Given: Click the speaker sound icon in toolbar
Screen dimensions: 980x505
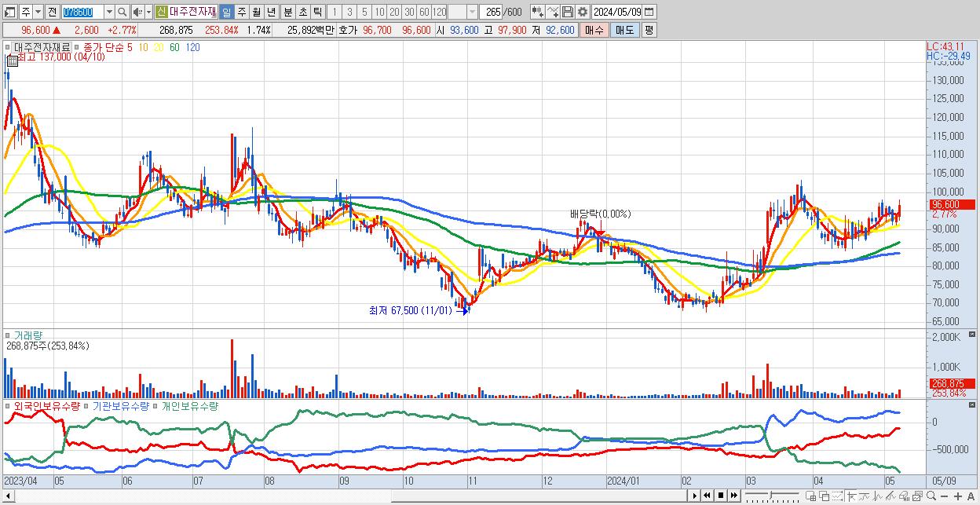Looking at the screenshot, I should [x=137, y=12].
